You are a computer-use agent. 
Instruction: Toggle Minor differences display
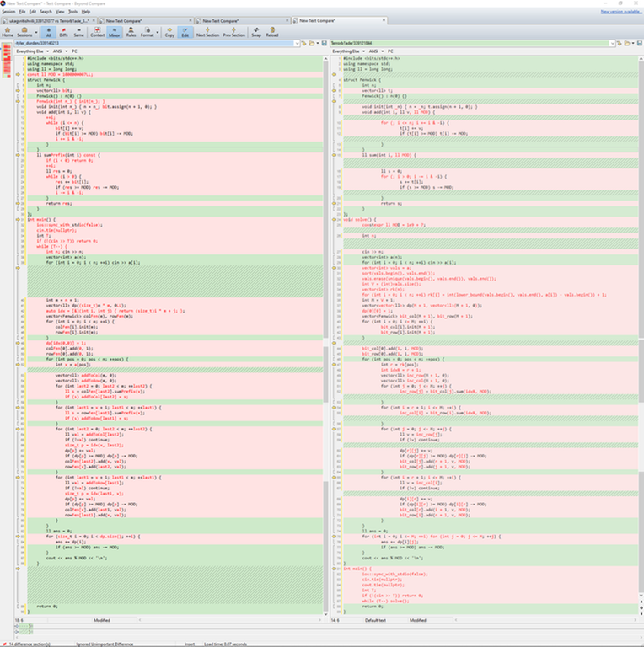click(114, 32)
